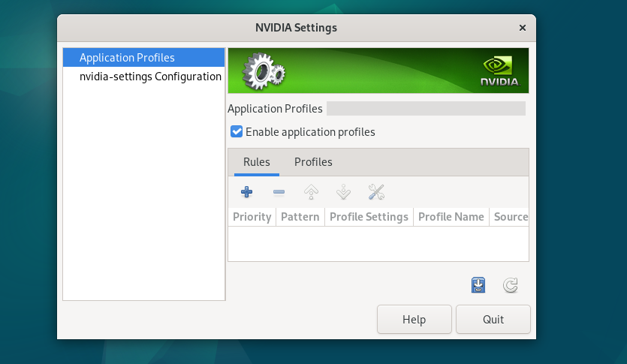The image size is (627, 364).
Task: Add a new rule with plus icon
Action: [x=247, y=192]
